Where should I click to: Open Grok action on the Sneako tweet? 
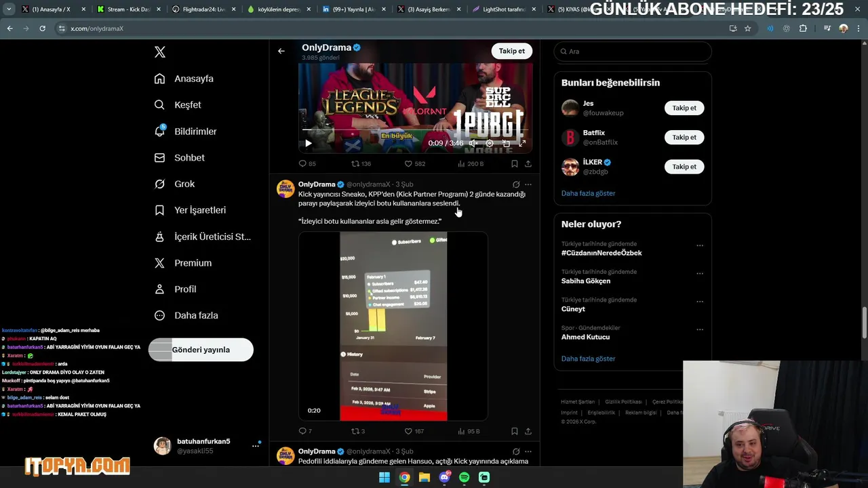[x=516, y=184]
